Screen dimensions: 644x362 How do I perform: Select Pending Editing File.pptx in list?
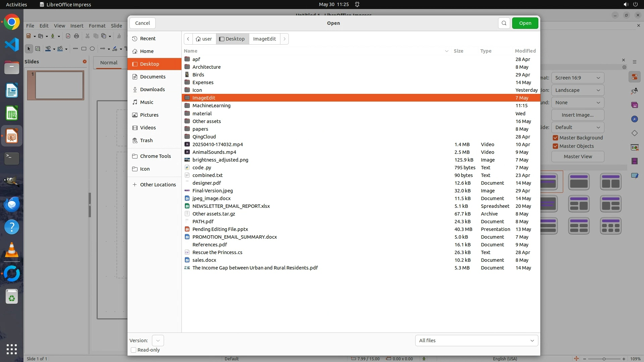coord(220,229)
